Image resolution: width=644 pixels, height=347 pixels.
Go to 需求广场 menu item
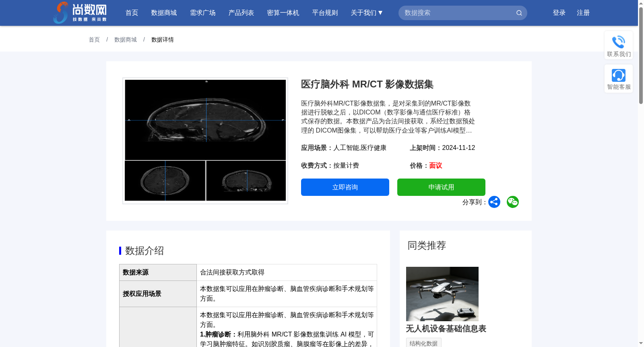(x=202, y=13)
